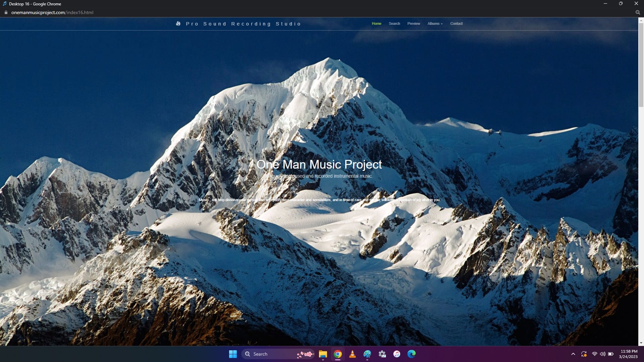Click the Windows Update sync tray icon
The width and height of the screenshot is (644, 362).
click(x=584, y=354)
